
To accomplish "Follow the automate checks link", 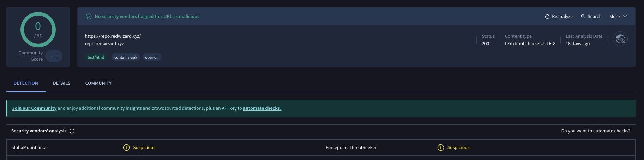I will click(262, 108).
